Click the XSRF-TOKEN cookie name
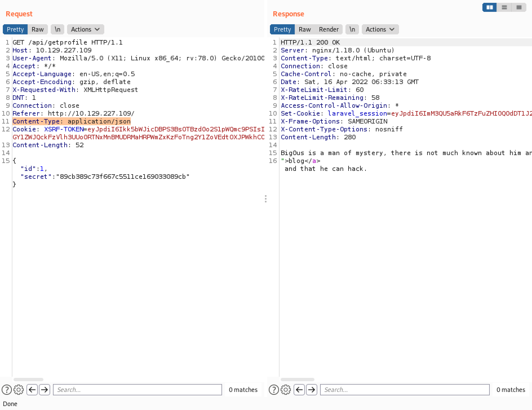The image size is (532, 410). click(64, 129)
